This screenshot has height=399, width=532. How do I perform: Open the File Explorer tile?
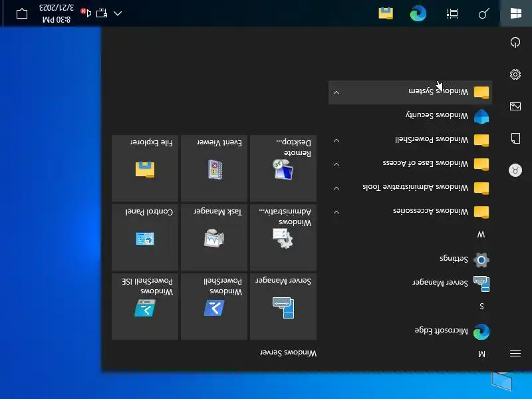coord(145,168)
